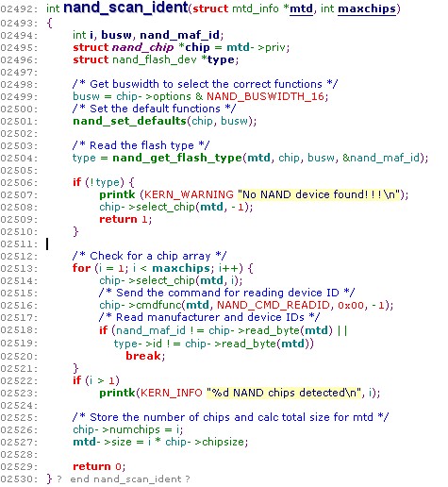Image resolution: width=448 pixels, height=487 pixels.
Task: Click the cmdfunc call on line 02516
Action: point(158,305)
